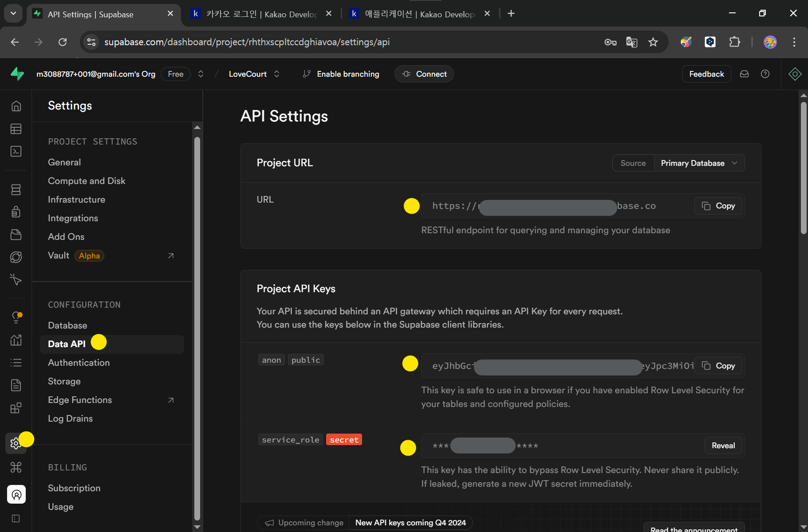Open the API Docs sidebar icon
Screen dimensions: 808x532
(16, 385)
